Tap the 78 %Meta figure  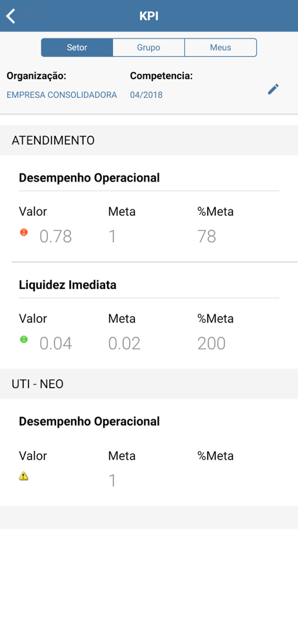click(x=206, y=236)
